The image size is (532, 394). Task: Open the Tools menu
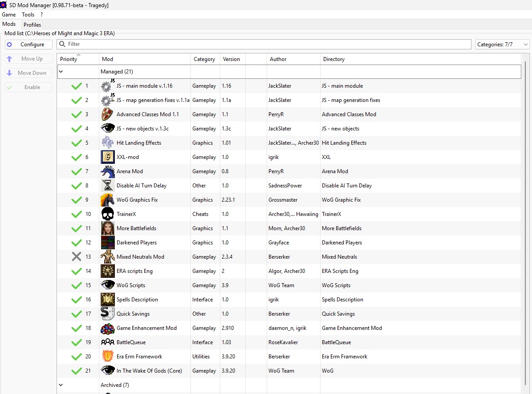28,15
